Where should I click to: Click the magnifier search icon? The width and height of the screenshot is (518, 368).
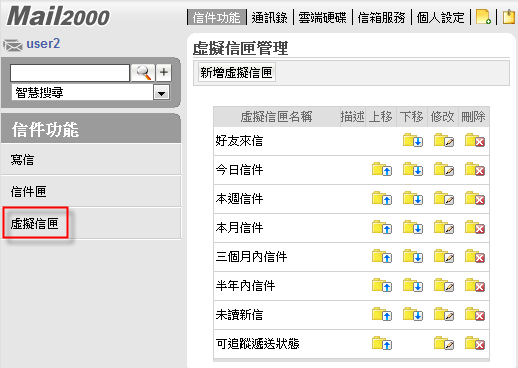(x=143, y=72)
